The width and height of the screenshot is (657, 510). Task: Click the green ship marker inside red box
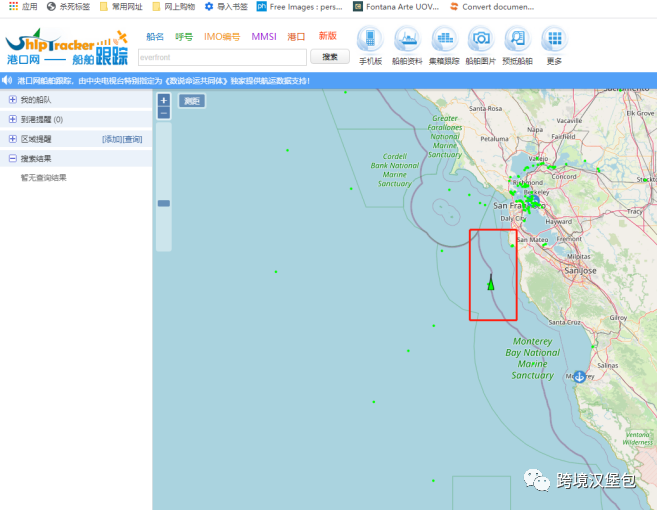491,283
